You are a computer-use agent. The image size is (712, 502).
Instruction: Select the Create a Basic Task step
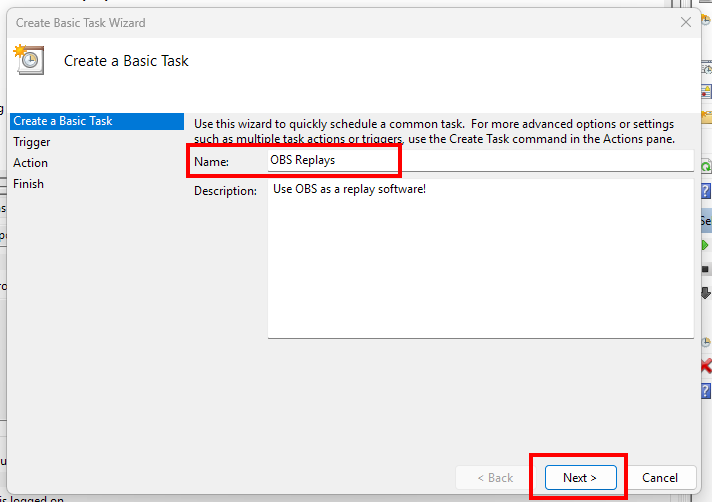coord(97,121)
